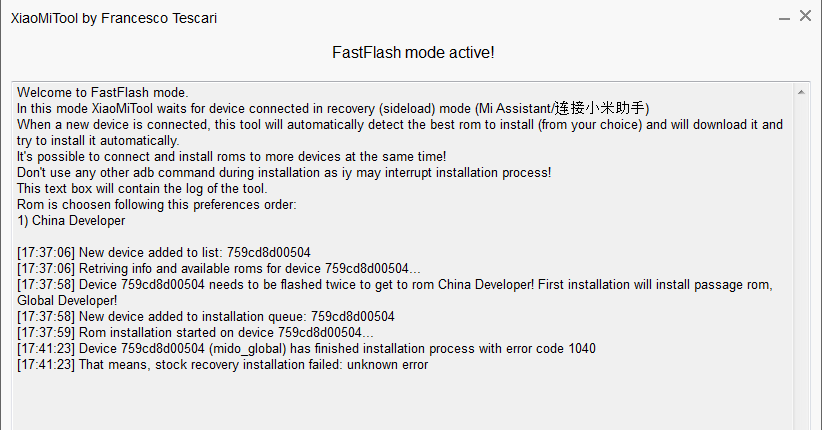Click the vertical scrollbar track of the log

pyautogui.click(x=801, y=265)
